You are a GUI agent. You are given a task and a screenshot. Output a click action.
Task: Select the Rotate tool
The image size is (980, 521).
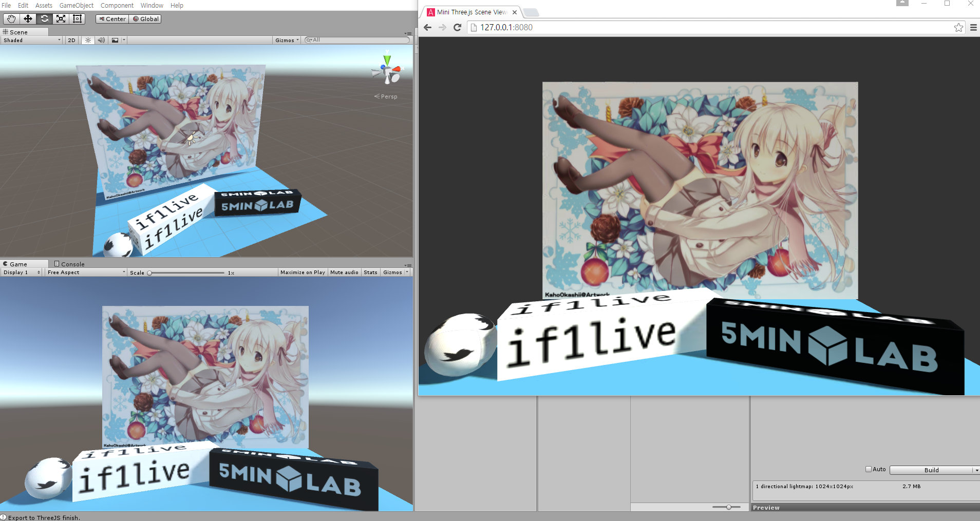tap(44, 18)
